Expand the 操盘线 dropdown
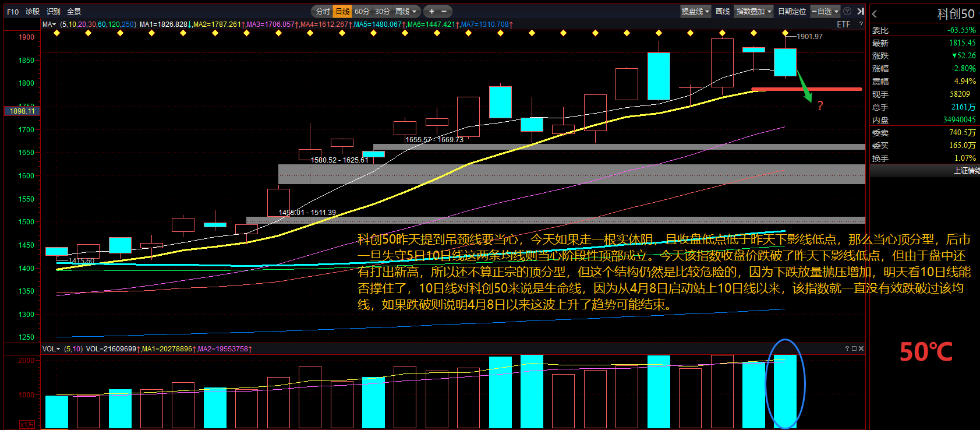The image size is (980, 430). [x=696, y=12]
